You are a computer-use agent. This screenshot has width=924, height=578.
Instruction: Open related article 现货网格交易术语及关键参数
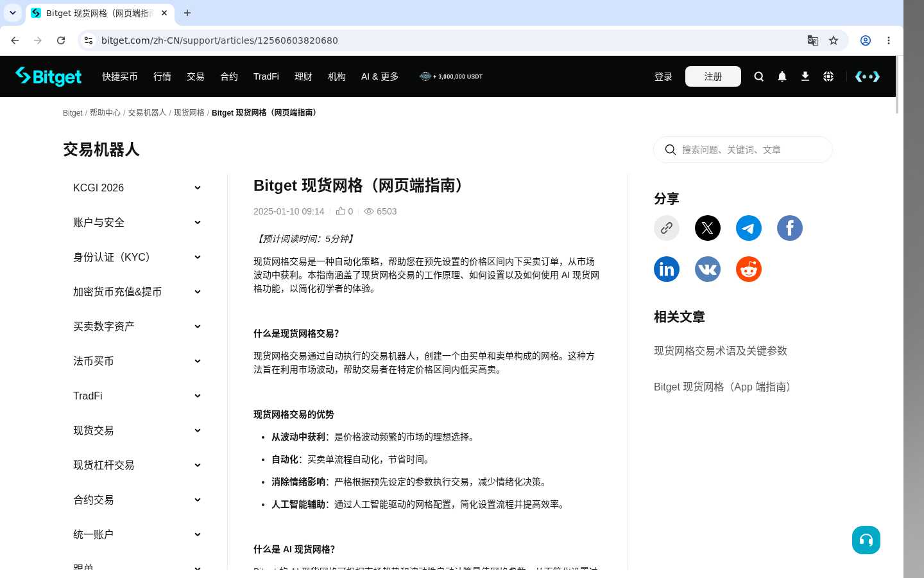[x=721, y=351]
